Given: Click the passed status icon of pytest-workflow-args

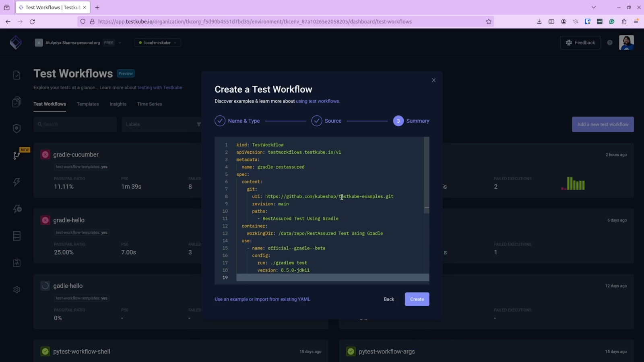Looking at the screenshot, I should click(351, 352).
